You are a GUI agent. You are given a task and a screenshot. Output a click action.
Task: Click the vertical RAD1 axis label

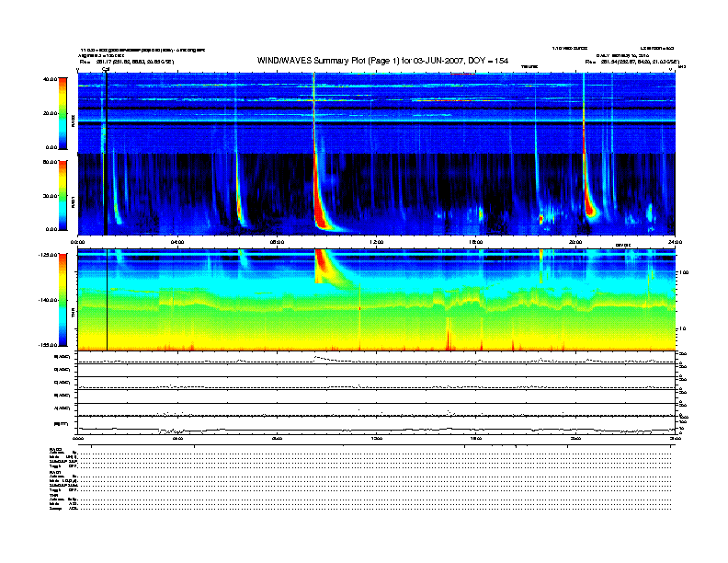pos(73,201)
